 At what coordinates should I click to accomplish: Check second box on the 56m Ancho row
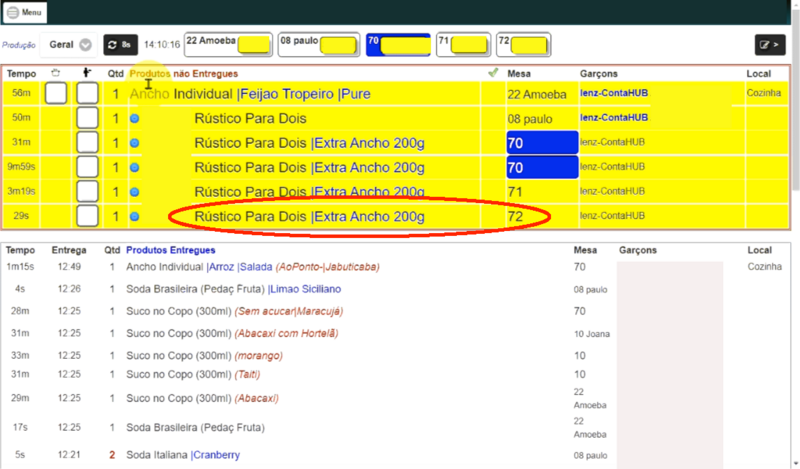(87, 93)
